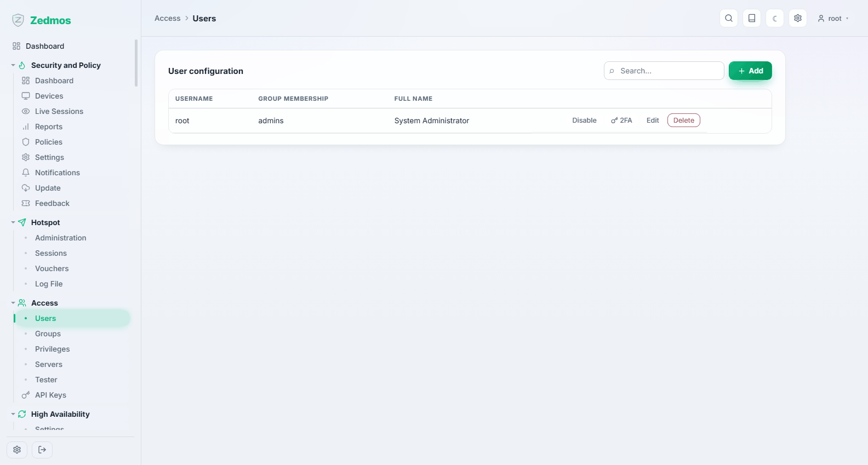Click the Users breadcrumb

click(x=204, y=18)
